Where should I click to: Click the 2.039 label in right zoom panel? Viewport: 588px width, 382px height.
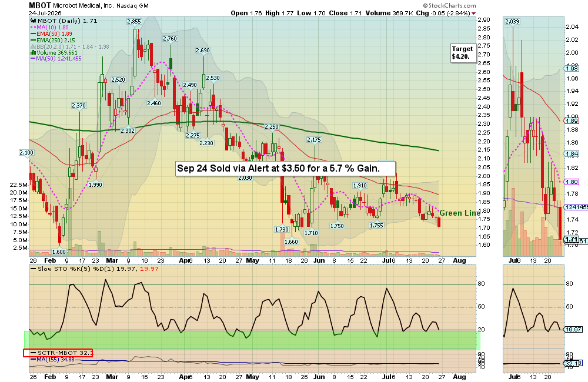(x=512, y=22)
